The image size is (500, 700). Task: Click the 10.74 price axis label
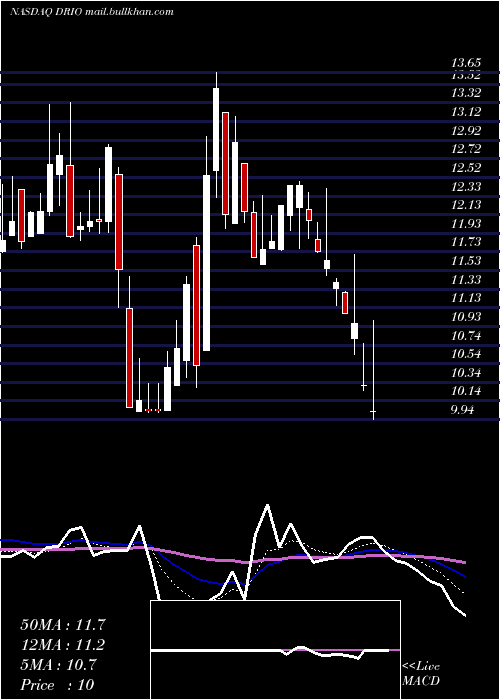tap(466, 336)
